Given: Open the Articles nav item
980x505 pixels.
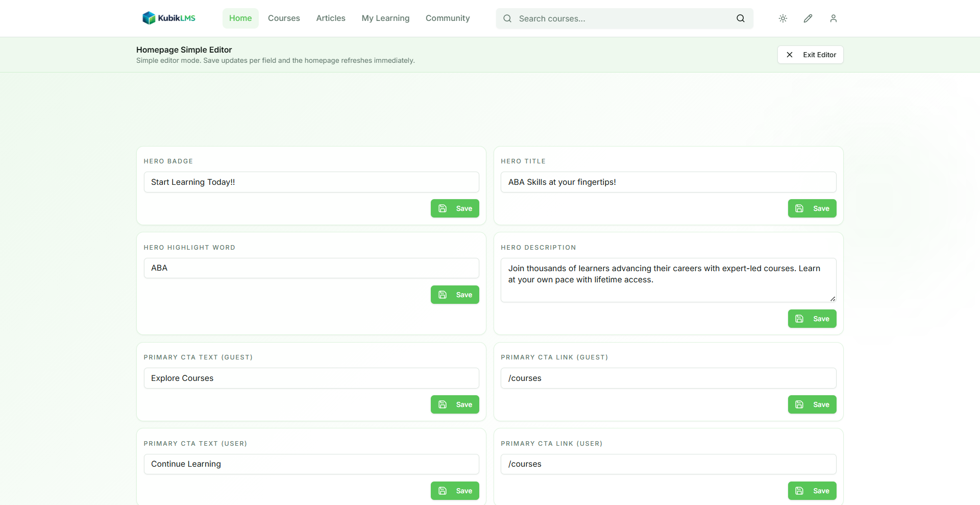Looking at the screenshot, I should tap(331, 18).
